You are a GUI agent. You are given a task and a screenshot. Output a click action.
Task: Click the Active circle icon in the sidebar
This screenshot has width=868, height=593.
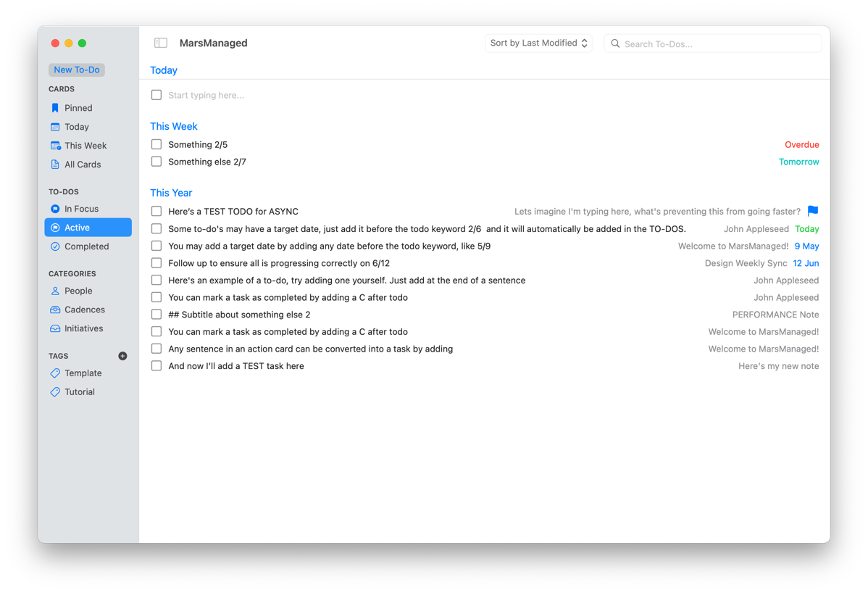click(55, 228)
